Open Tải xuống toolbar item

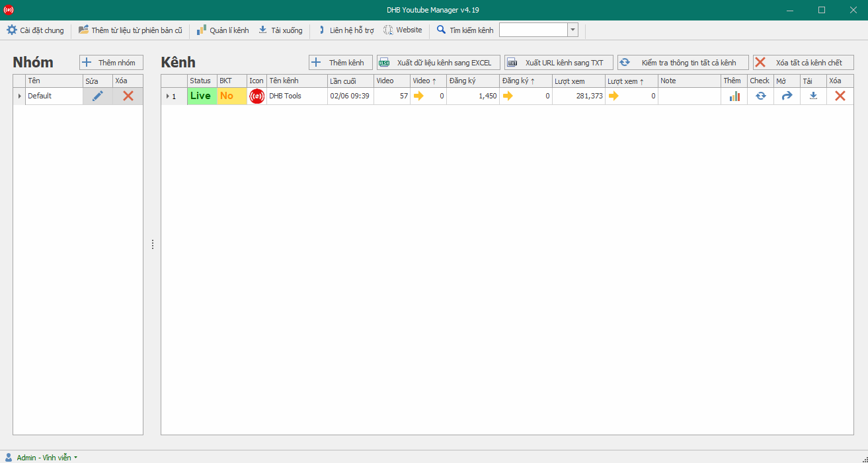pyautogui.click(x=280, y=30)
